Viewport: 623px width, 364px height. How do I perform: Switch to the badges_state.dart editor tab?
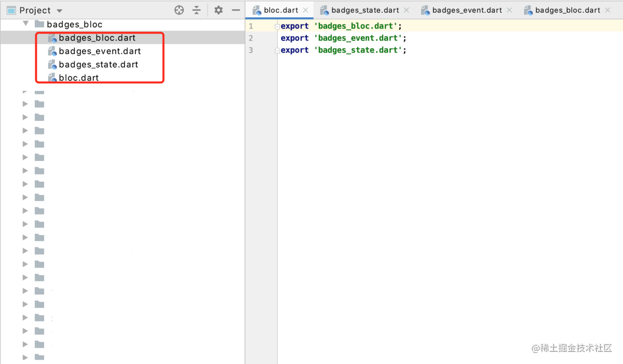[x=365, y=10]
